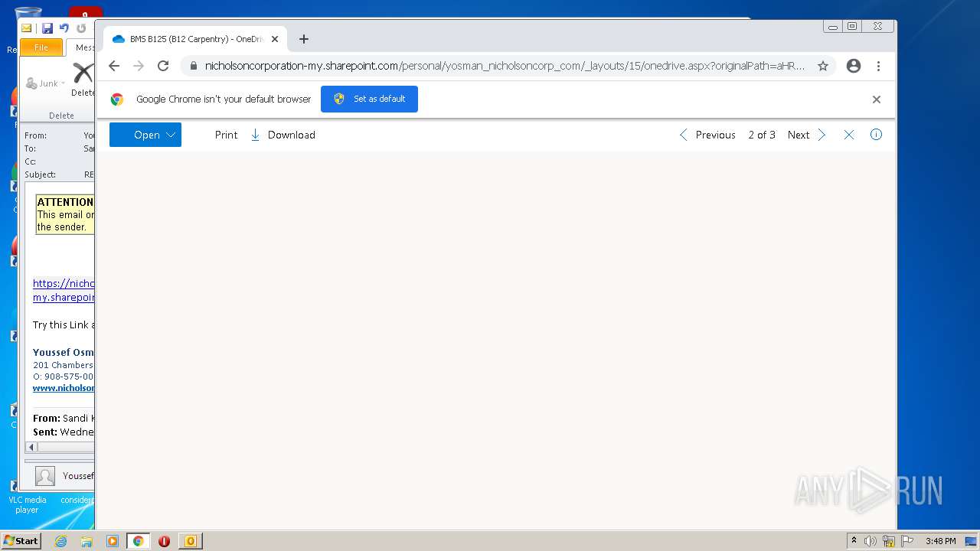Open the Start menu

click(21, 540)
